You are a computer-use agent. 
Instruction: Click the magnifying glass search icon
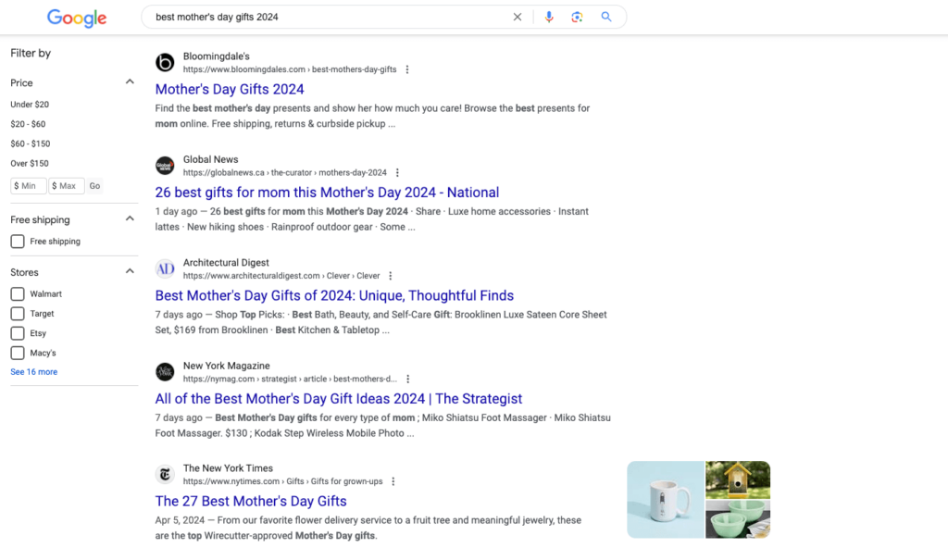(x=605, y=17)
